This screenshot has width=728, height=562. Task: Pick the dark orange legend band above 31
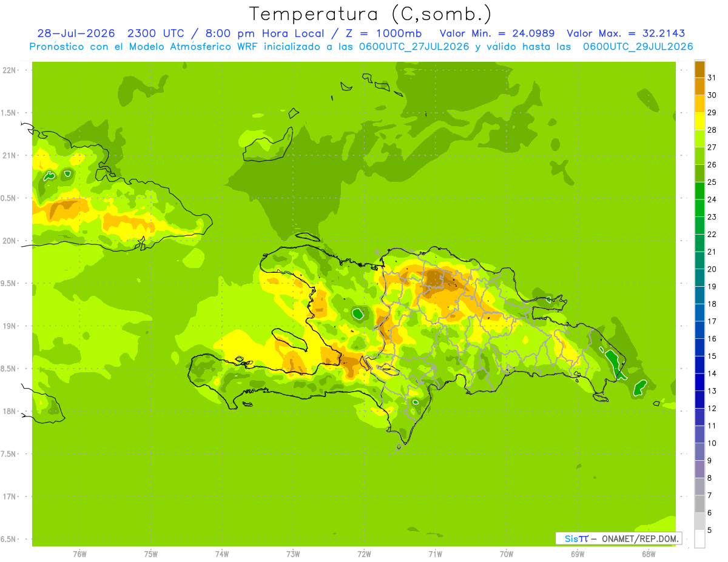(x=699, y=69)
